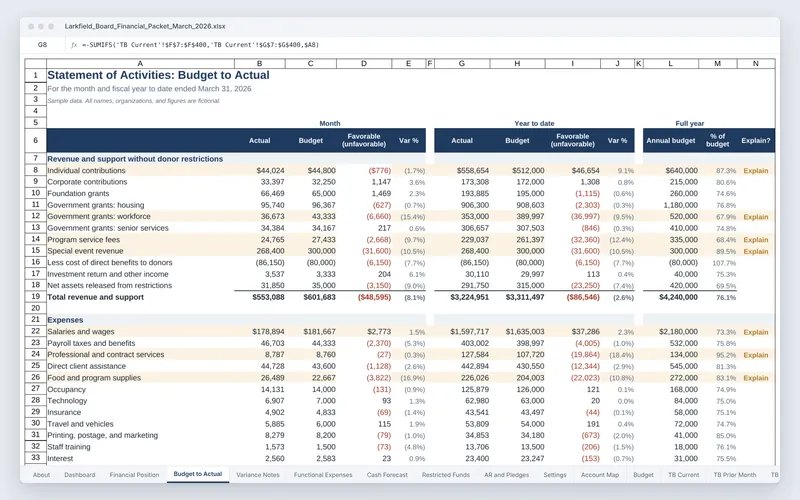Click Explain flag for Professional and contract services

pos(756,355)
